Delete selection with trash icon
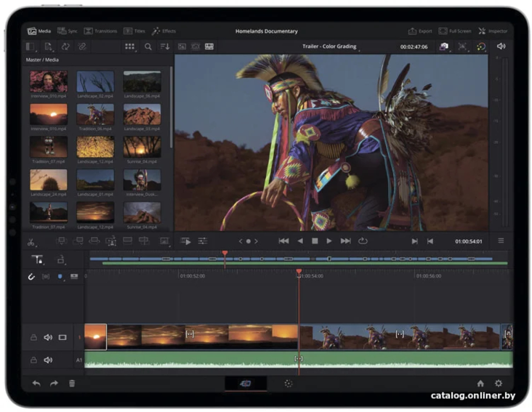The height and width of the screenshot is (412, 532). [72, 383]
